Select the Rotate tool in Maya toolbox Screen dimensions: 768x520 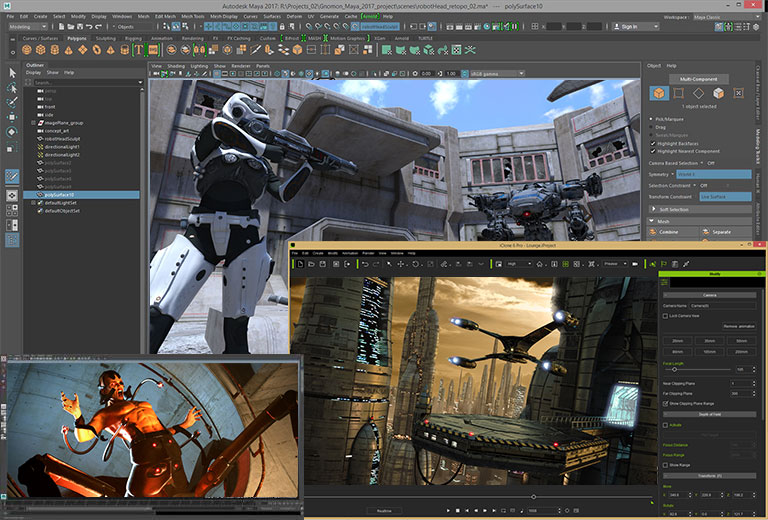click(12, 132)
